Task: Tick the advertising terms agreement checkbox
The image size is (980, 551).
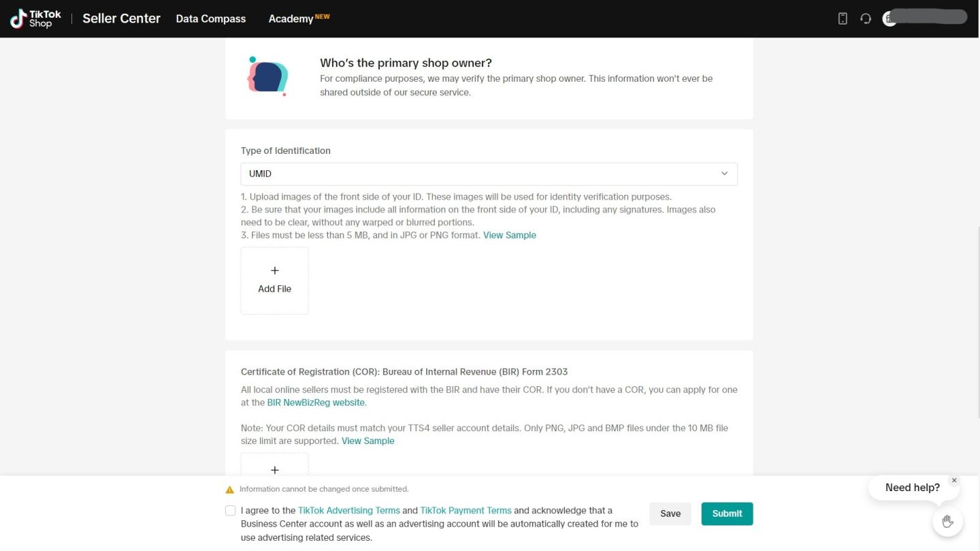Action: (231, 511)
